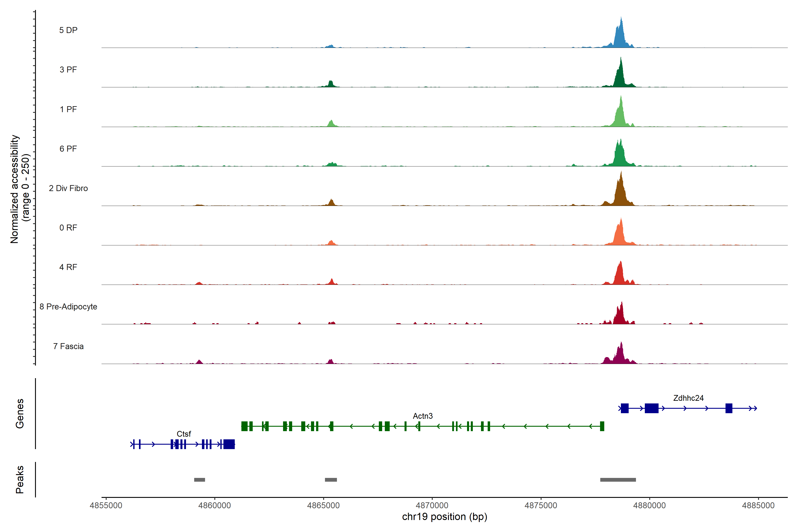Click the 2 Div Fibro track label

click(68, 188)
